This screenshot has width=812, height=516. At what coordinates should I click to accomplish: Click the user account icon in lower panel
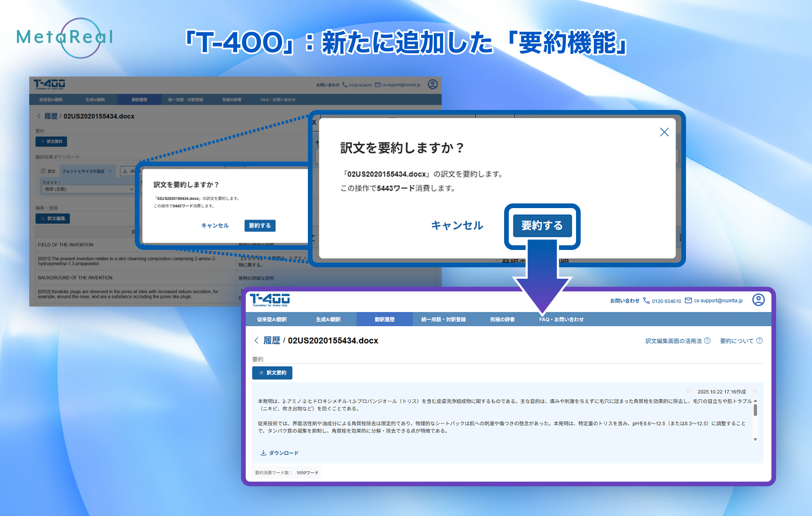(758, 300)
